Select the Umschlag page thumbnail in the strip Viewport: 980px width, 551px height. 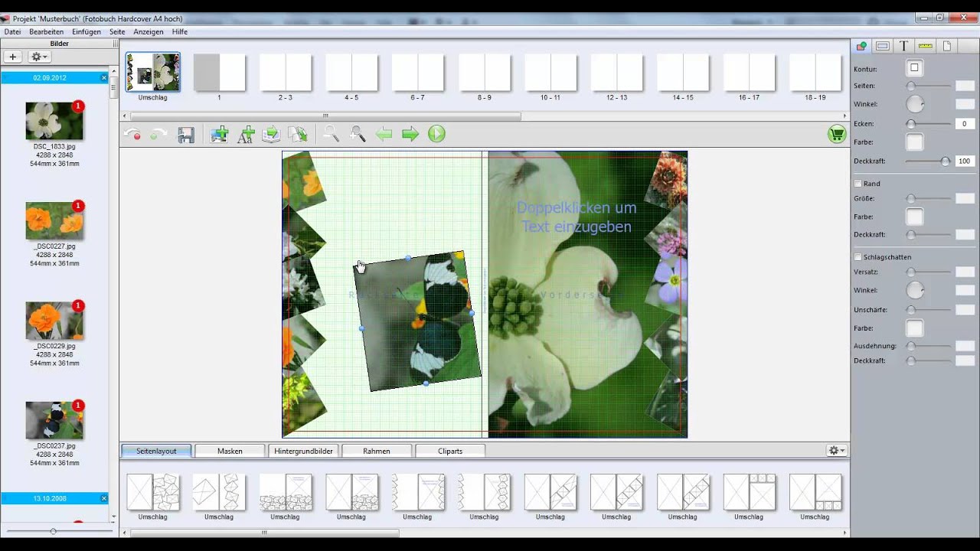pyautogui.click(x=153, y=73)
